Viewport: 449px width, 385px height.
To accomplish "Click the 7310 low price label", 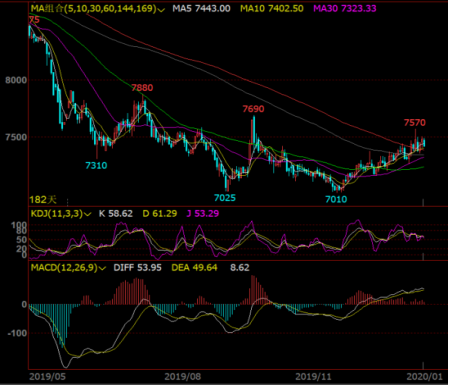I will tap(96, 165).
